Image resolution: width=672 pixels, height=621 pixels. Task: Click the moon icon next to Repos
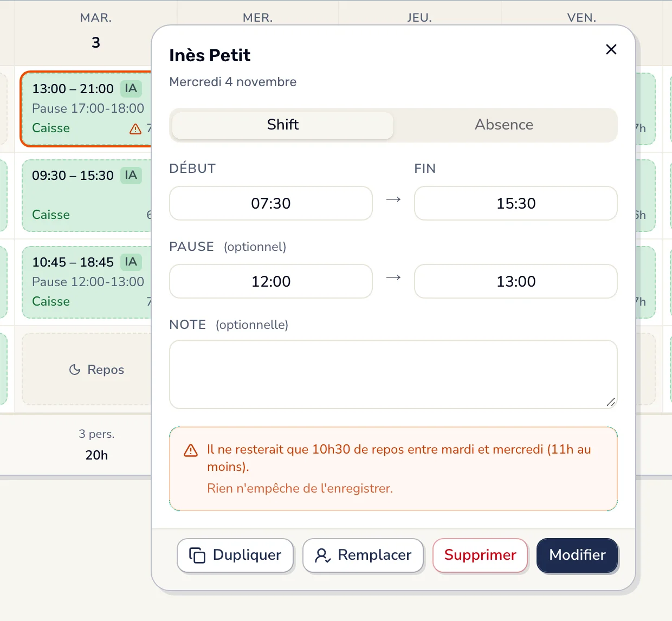(75, 370)
